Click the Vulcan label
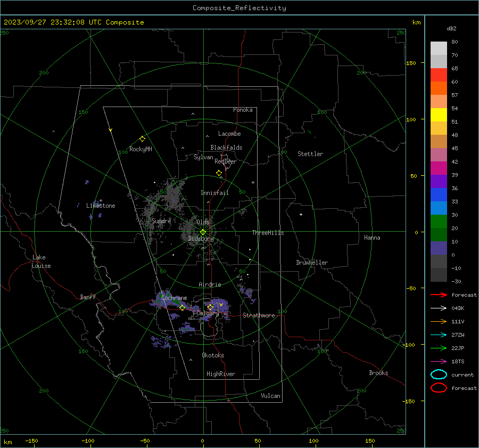479x448 pixels. (x=270, y=396)
